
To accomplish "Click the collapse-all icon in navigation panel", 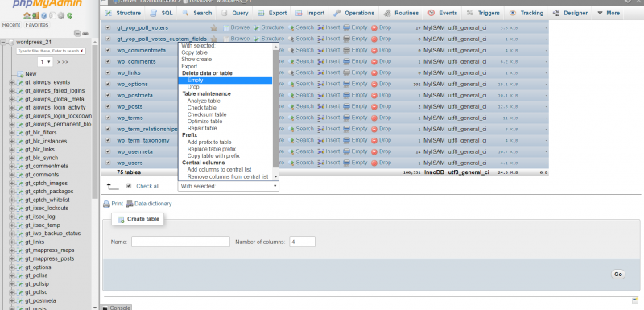I will 77,33.
